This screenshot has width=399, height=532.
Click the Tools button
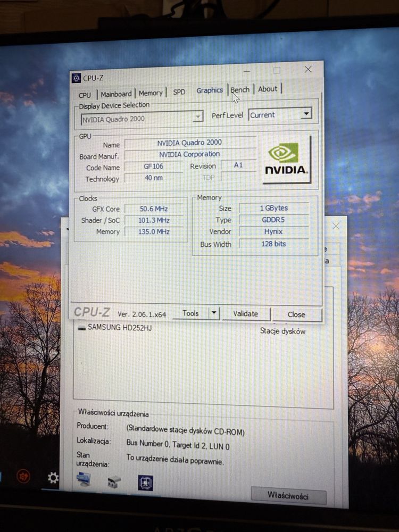(x=190, y=313)
